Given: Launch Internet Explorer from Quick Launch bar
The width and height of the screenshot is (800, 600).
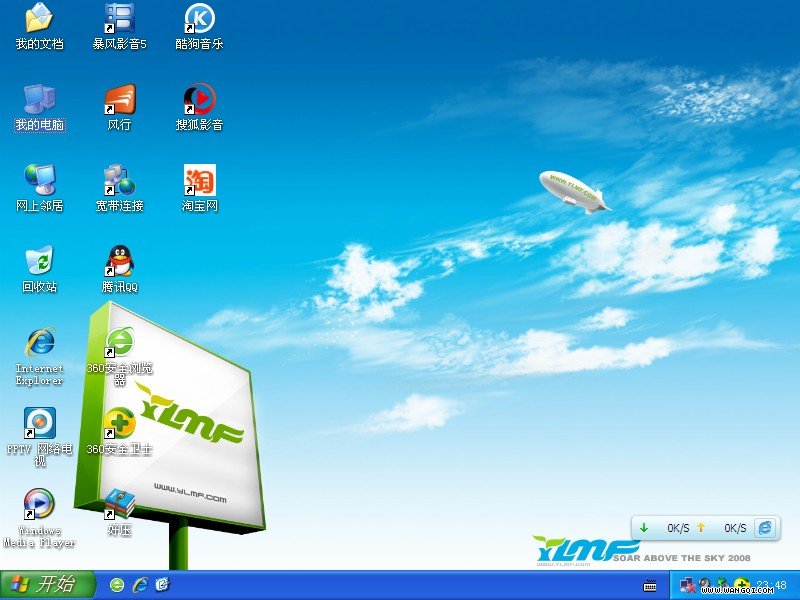Looking at the screenshot, I should pyautogui.click(x=140, y=585).
